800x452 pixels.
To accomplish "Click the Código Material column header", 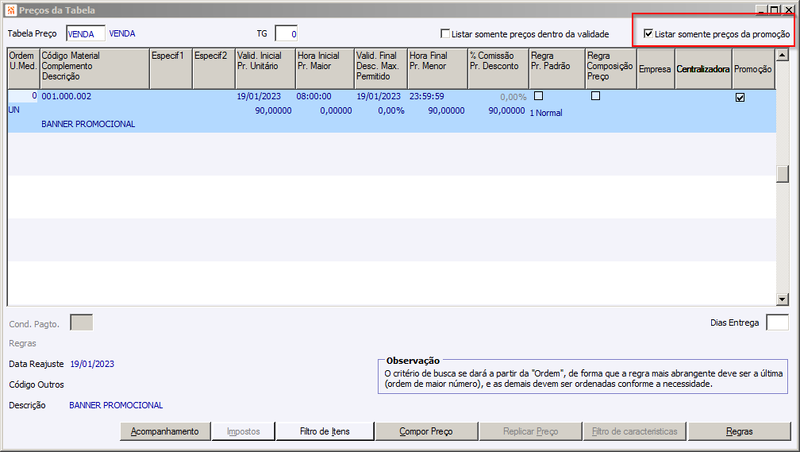I will pos(94,69).
